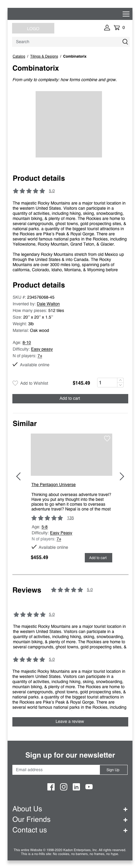Viewport: 140px width, 868px height.
Task: Open the YouTube icon in footer
Action: [x=89, y=787]
